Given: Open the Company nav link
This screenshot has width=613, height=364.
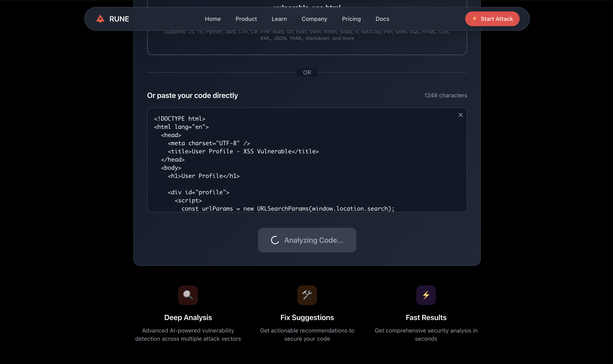Looking at the screenshot, I should click(x=314, y=19).
